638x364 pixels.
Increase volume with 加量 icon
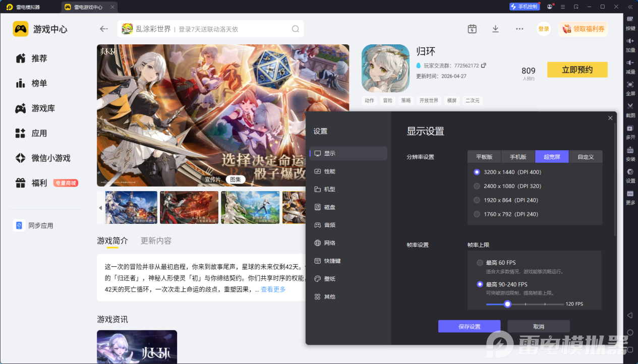[630, 44]
